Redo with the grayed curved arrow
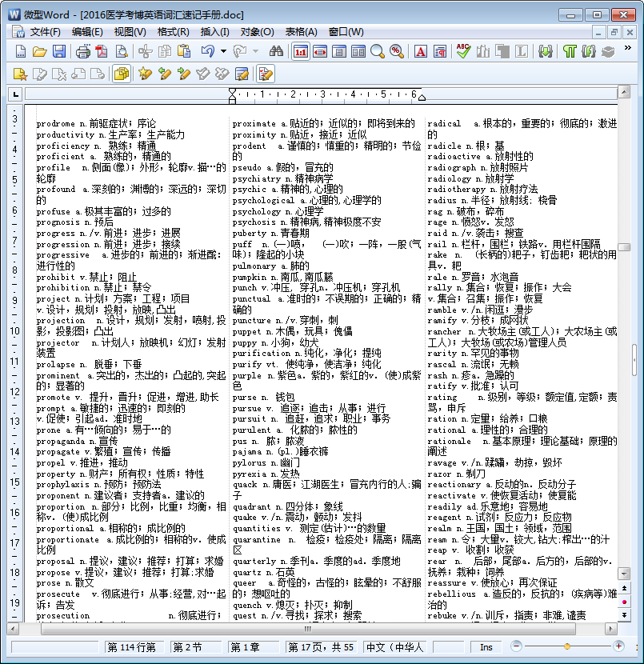This screenshot has height=664, width=644. (240, 52)
